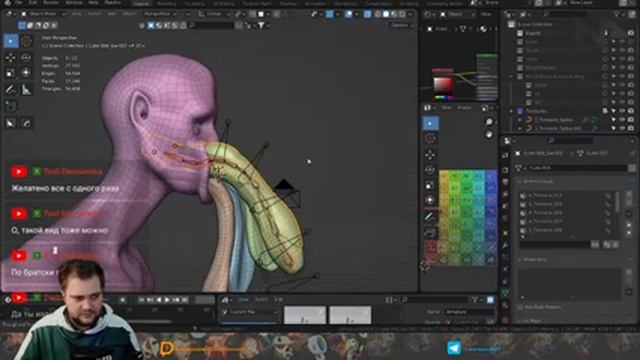Jump to the start frame in timeline
Screen dimensions: 640x360
pyautogui.click(x=141, y=300)
